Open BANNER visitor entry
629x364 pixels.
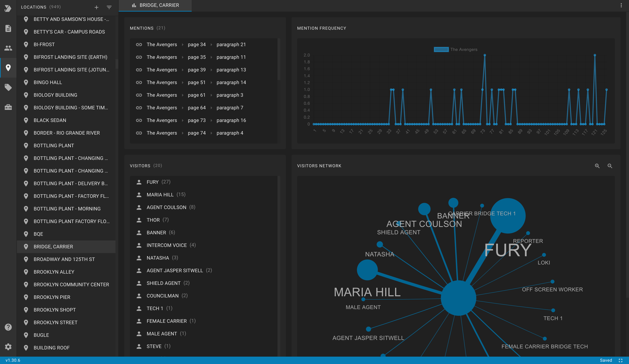click(x=204, y=233)
